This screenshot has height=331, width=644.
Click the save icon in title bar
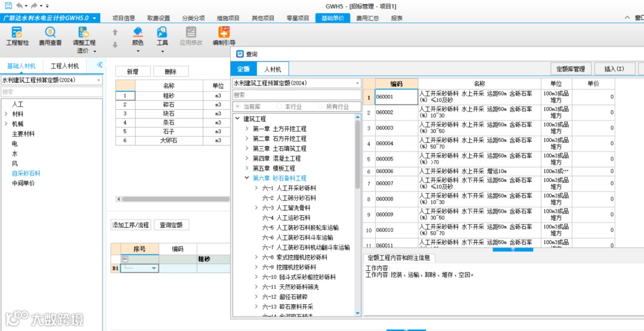tap(8, 6)
